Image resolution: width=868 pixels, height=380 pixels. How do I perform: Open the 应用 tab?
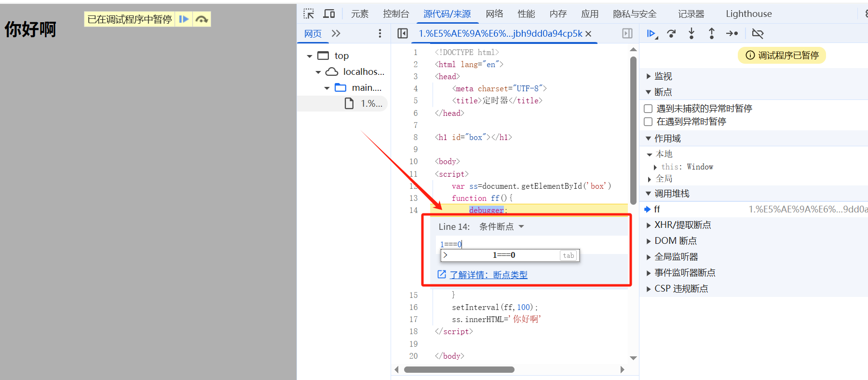[590, 14]
